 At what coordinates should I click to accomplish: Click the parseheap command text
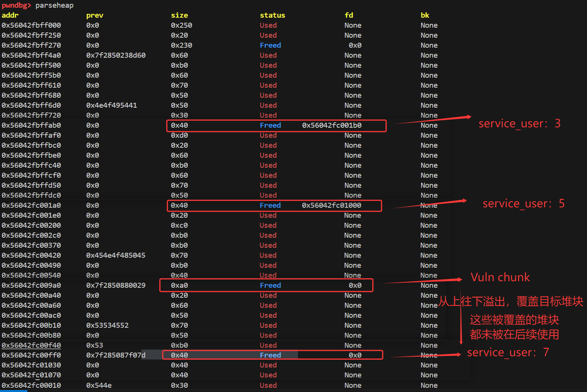(54, 5)
